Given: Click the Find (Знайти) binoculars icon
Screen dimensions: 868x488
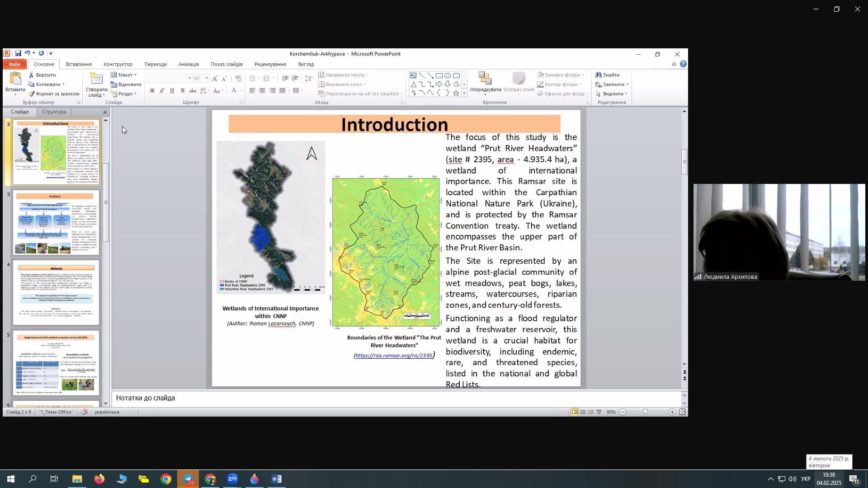Looking at the screenshot, I should (599, 75).
